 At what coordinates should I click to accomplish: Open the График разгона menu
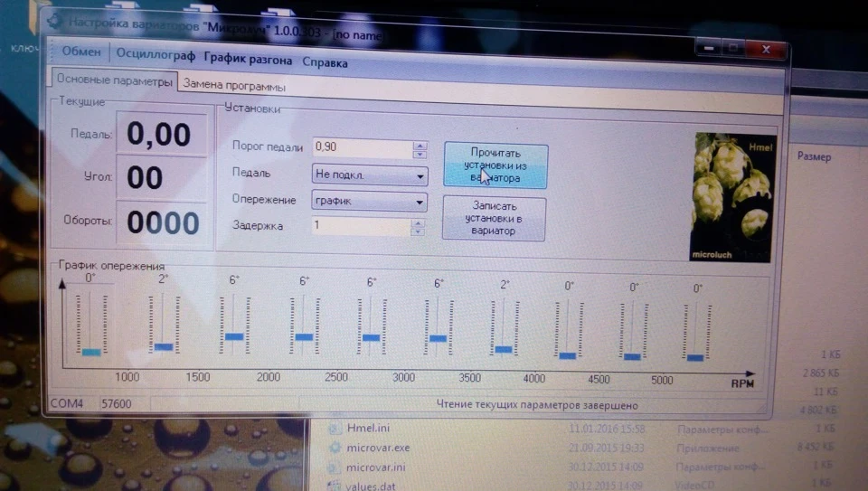pos(248,59)
